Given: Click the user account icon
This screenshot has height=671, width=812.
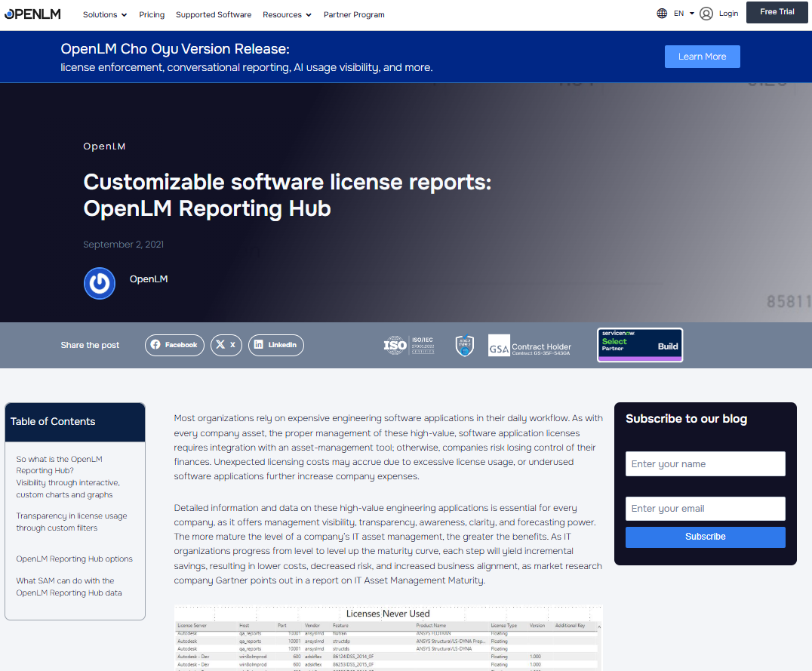Looking at the screenshot, I should [706, 14].
